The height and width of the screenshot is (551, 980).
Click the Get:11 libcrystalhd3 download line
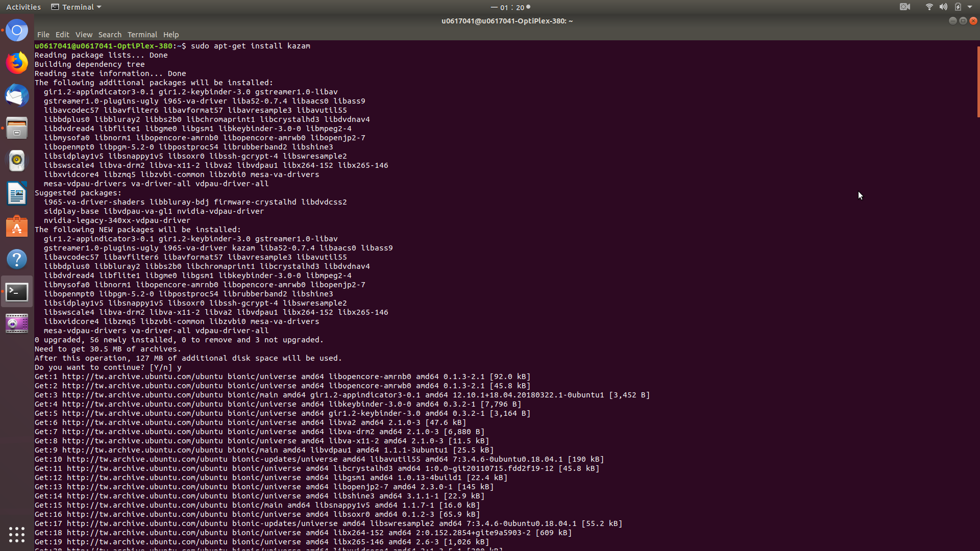[x=317, y=468]
